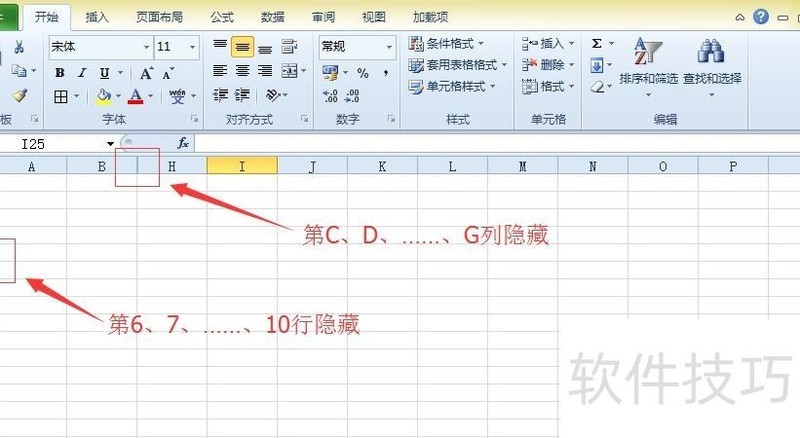Screen dimensions: 800x438
Task: Decrease font size with small A icon
Action: (x=168, y=74)
